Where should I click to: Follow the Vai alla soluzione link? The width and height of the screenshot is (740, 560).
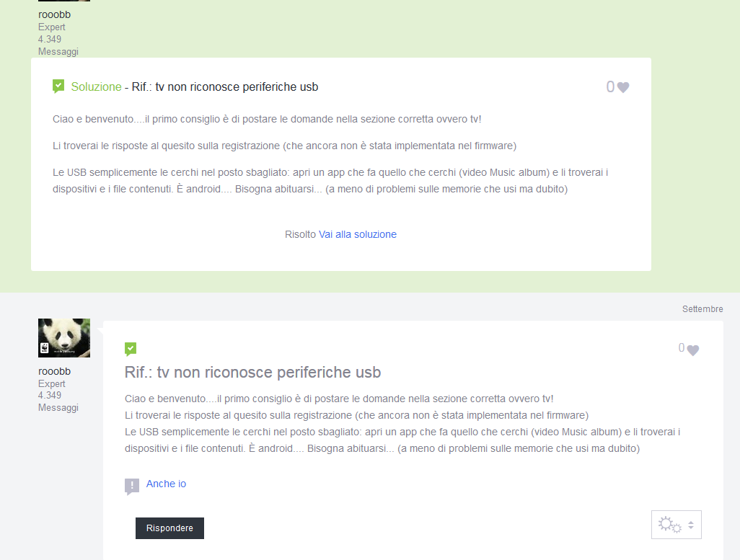(358, 234)
